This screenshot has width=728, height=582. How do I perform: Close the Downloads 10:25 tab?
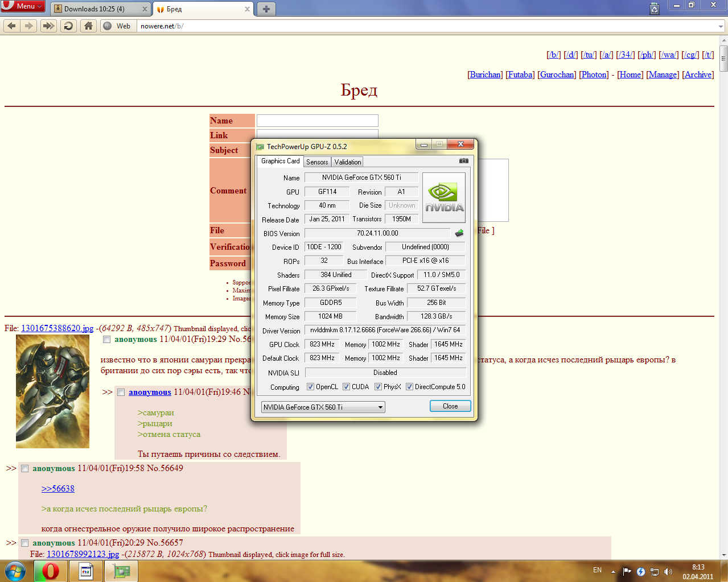(145, 9)
